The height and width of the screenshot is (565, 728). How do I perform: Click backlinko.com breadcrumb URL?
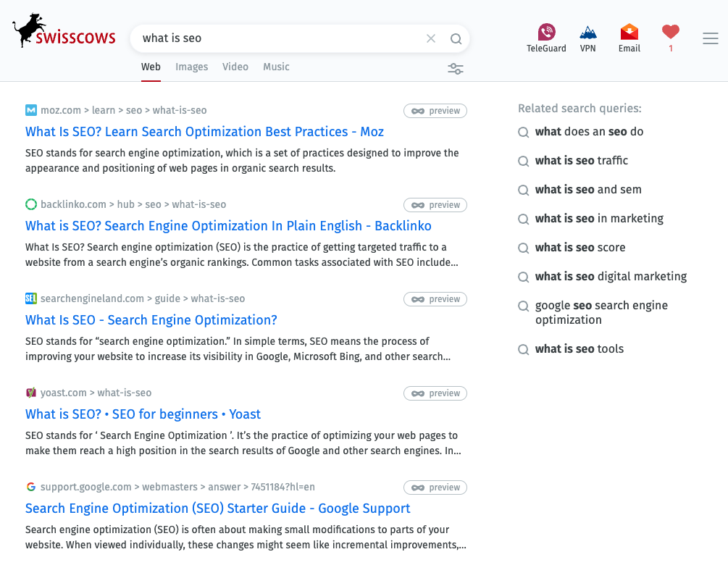(133, 204)
